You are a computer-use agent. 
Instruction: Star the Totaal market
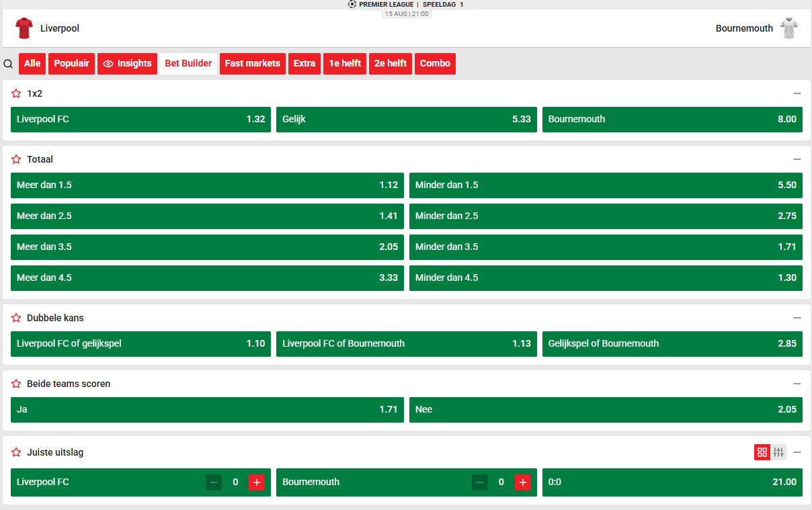[16, 159]
